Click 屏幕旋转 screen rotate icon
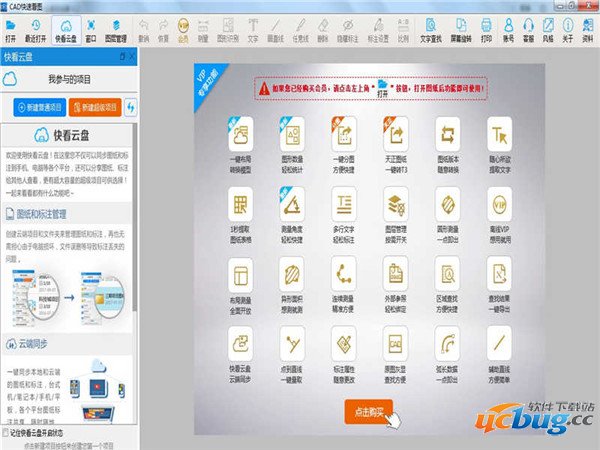Image resolution: width=600 pixels, height=450 pixels. pos(461,31)
